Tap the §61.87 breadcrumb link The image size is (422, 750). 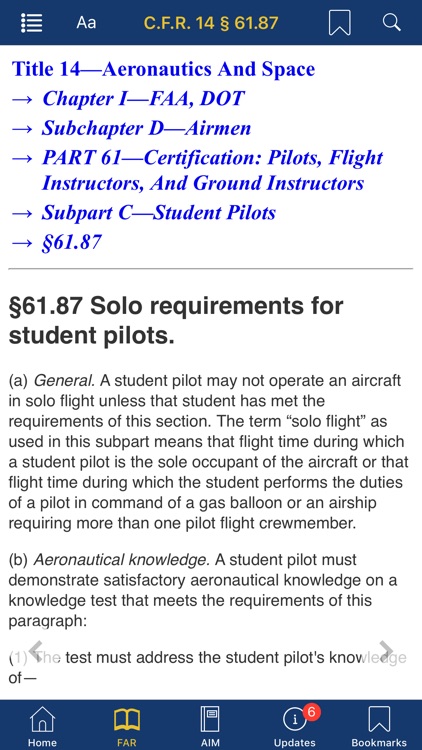click(72, 242)
